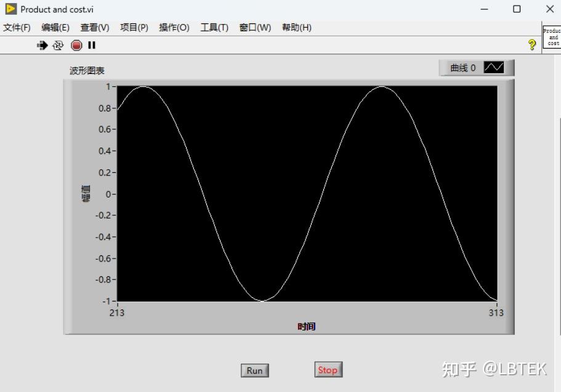
Task: Open the 编辑(E) menu
Action: 55,27
